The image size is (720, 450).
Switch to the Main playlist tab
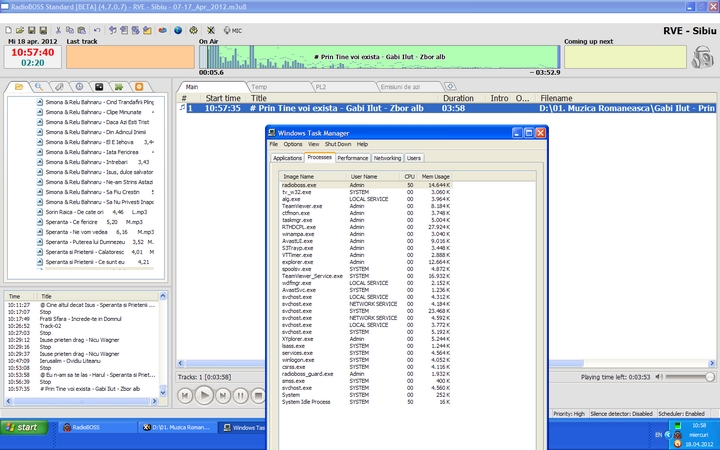click(211, 87)
